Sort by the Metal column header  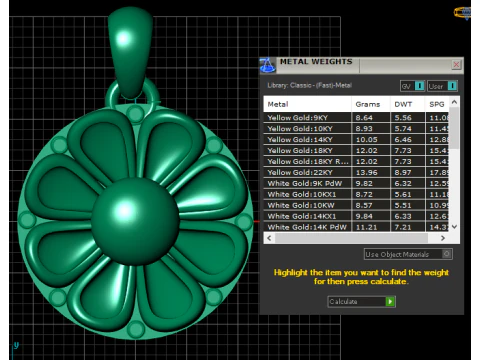307,104
